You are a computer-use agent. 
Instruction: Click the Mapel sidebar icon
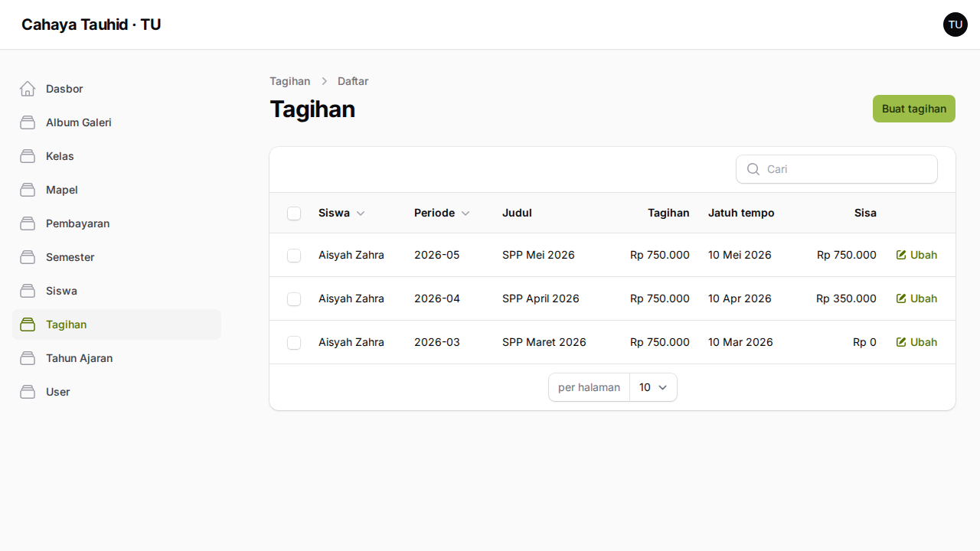[x=28, y=190]
